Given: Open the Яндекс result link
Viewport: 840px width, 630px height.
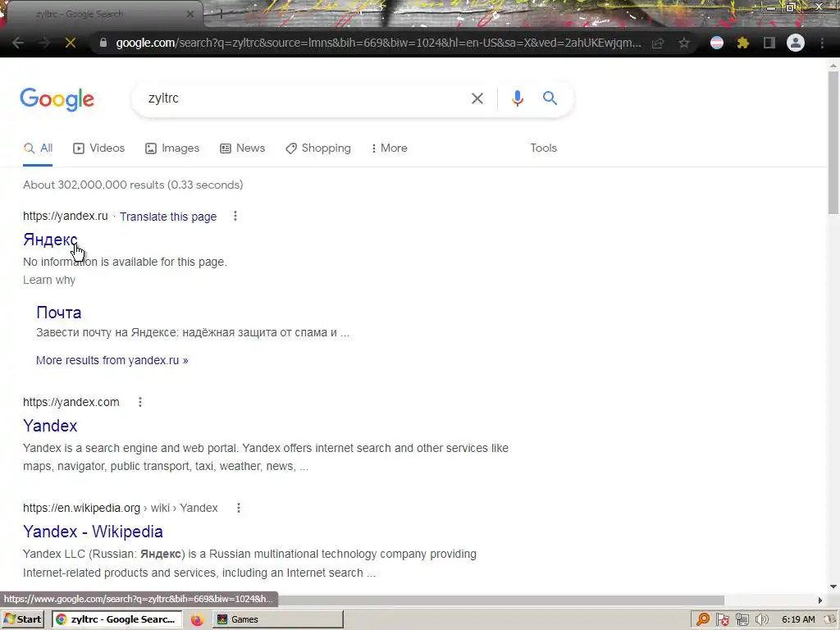Looking at the screenshot, I should [x=50, y=240].
